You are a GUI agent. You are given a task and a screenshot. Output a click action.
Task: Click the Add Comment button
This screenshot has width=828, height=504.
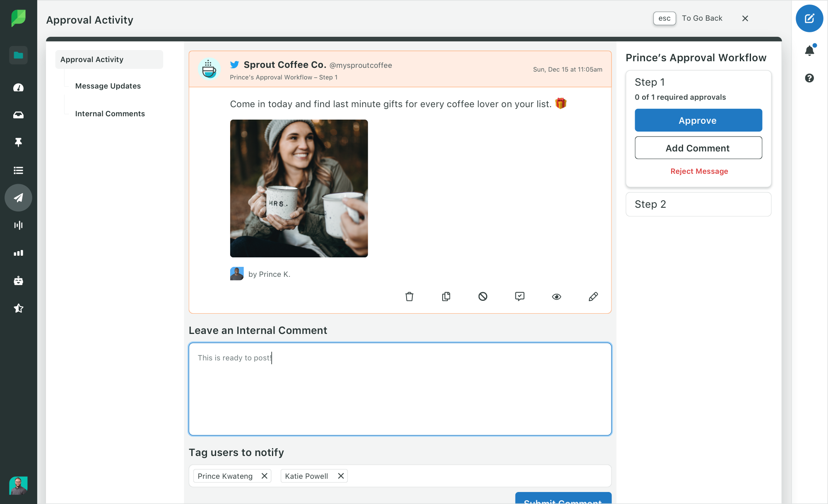(698, 148)
